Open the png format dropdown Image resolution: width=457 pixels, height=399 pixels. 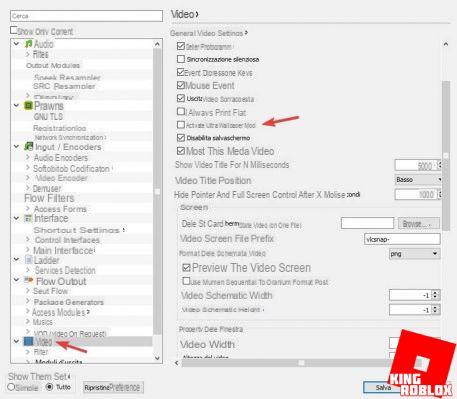(x=414, y=254)
